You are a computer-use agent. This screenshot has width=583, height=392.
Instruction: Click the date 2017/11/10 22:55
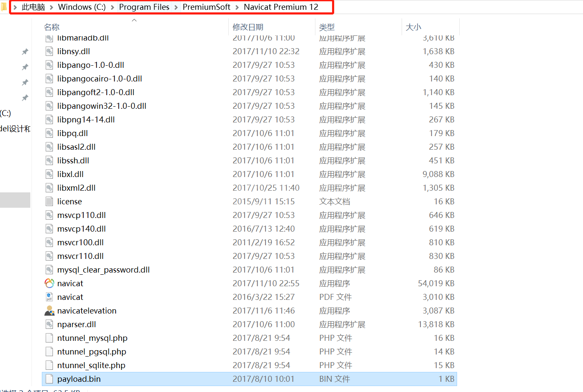(266, 283)
